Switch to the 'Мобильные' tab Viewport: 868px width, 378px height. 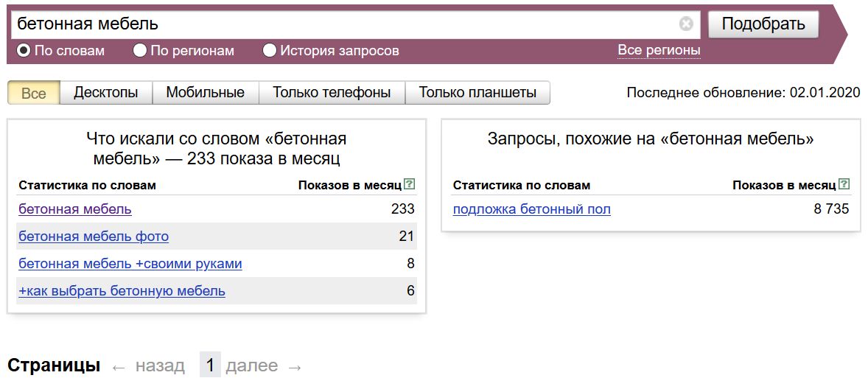pyautogui.click(x=205, y=93)
